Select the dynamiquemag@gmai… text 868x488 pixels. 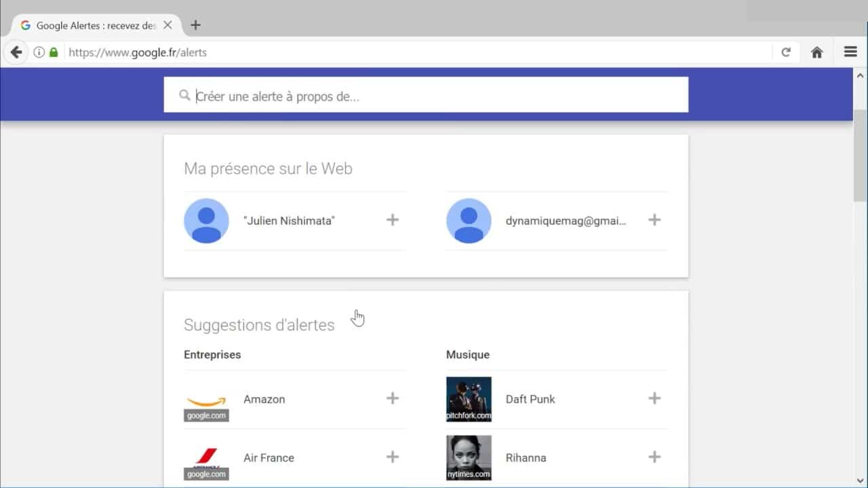tap(566, 220)
